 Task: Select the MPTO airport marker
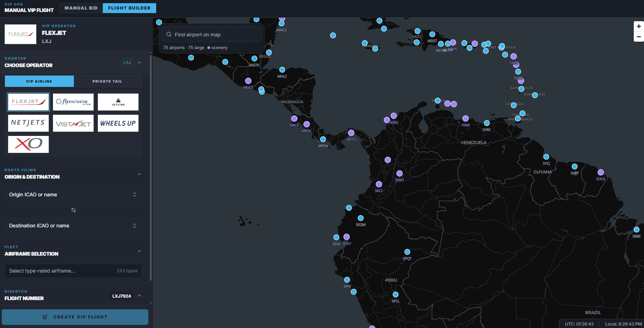tap(351, 133)
